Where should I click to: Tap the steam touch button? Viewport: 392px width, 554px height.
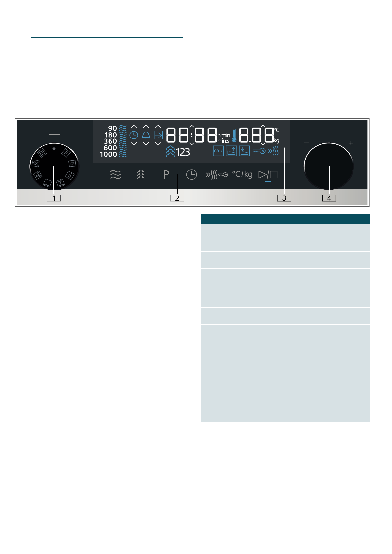point(141,174)
